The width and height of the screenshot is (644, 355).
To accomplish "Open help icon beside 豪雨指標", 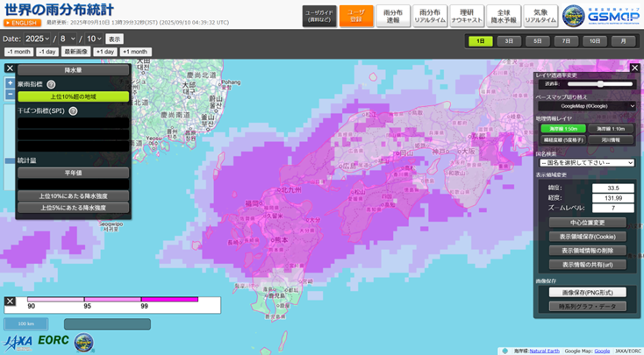I will (51, 84).
